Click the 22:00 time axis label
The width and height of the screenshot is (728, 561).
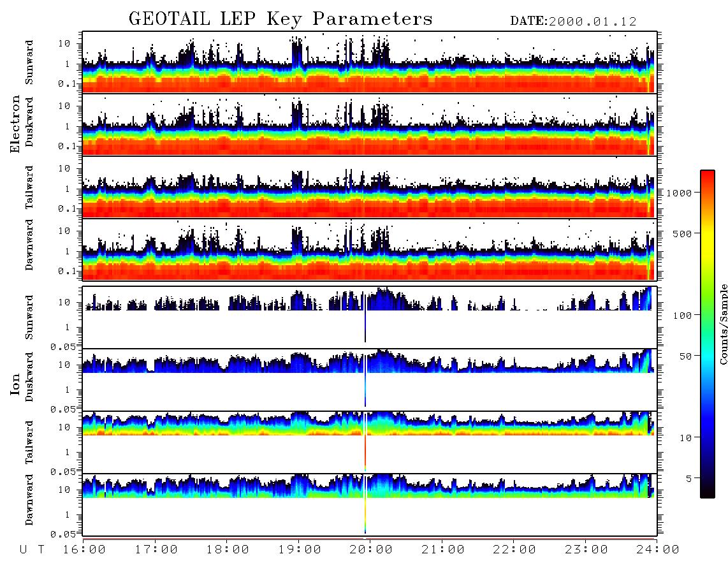[x=514, y=550]
